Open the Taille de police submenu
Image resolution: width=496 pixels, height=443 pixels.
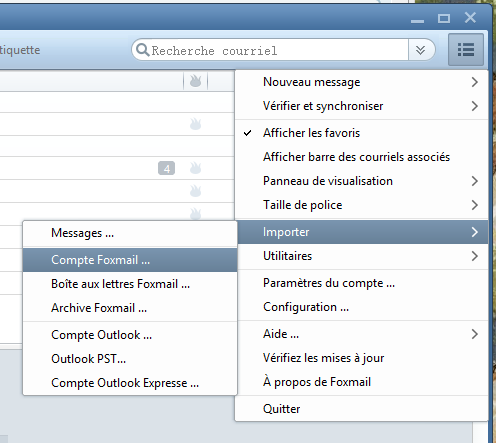[361, 205]
